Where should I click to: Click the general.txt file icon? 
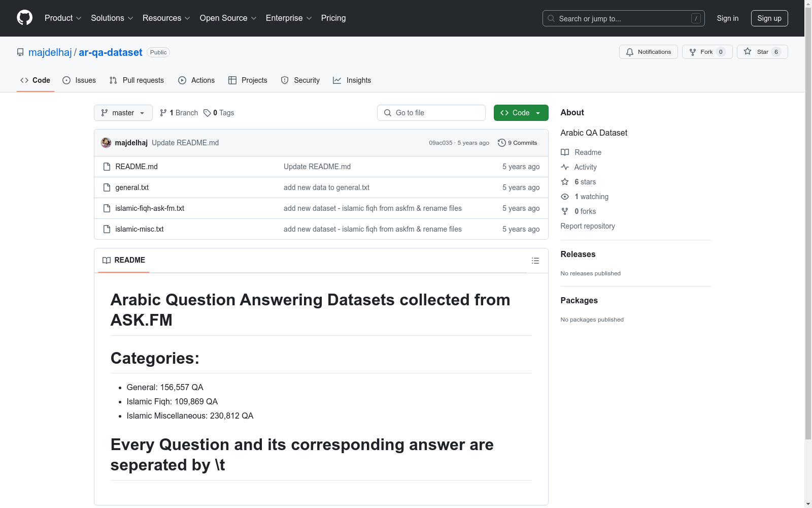coord(107,187)
